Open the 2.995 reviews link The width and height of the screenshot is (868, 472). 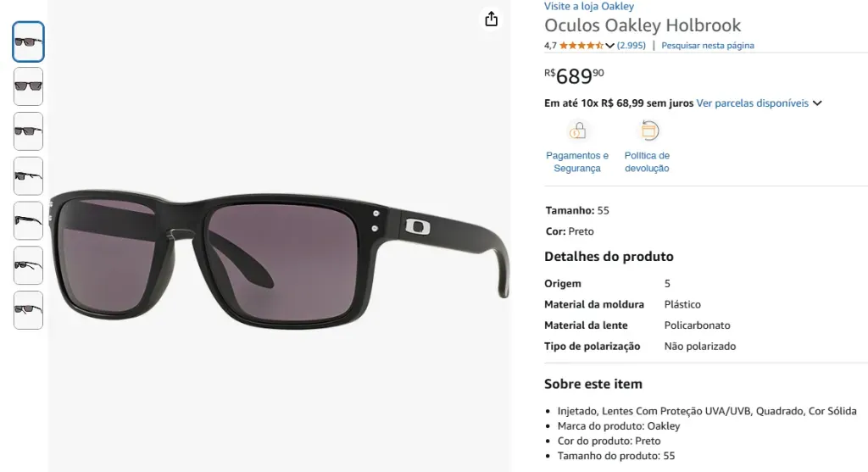tap(632, 46)
